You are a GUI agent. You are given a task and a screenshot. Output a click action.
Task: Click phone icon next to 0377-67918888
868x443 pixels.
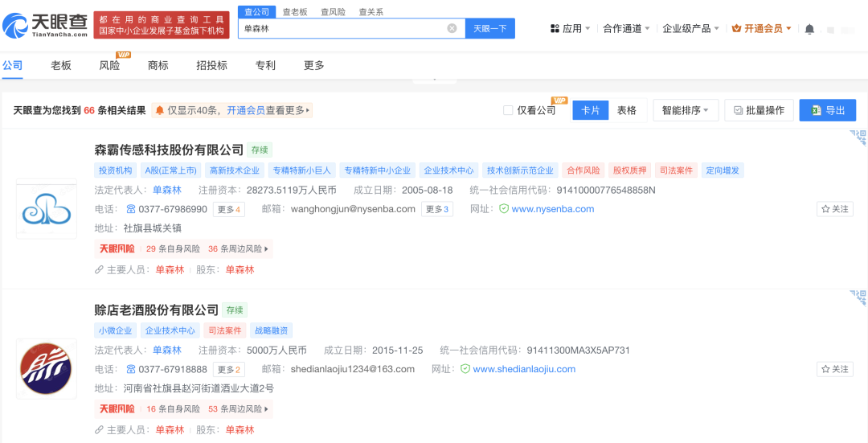131,369
